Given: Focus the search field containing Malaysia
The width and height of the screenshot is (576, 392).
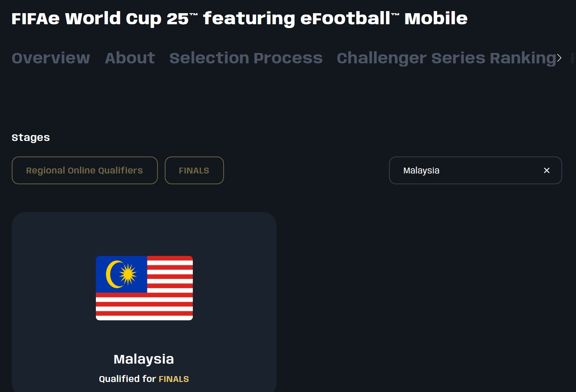Looking at the screenshot, I should pos(467,170).
